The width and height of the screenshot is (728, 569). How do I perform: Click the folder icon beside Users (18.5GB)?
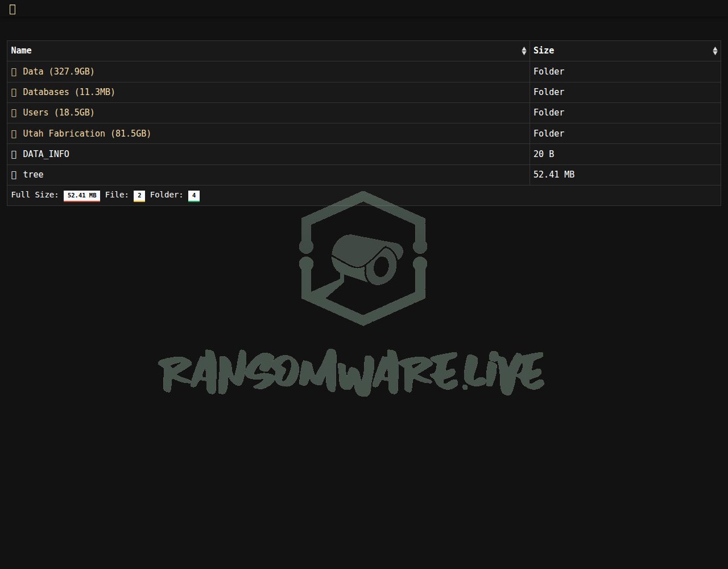click(14, 113)
